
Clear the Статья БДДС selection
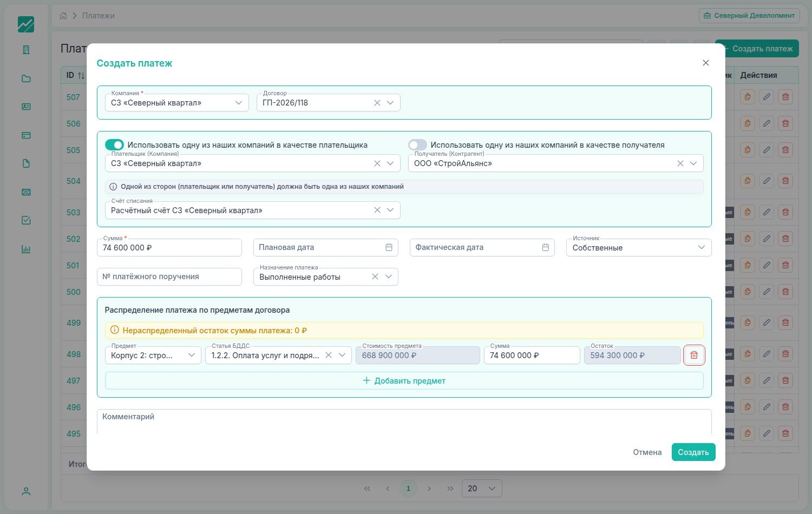click(329, 355)
